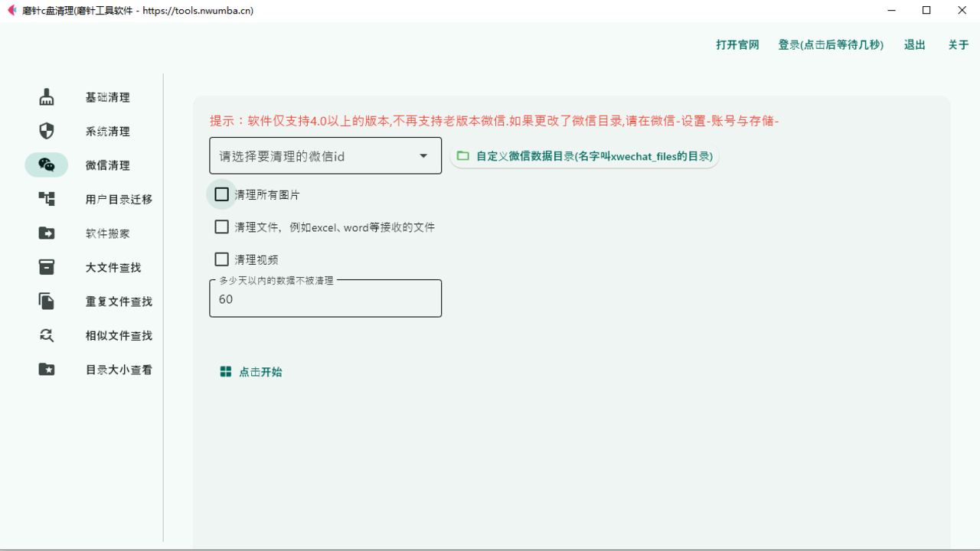Switch to 系统清理 section
The height and width of the screenshot is (551, 980).
coord(108,131)
